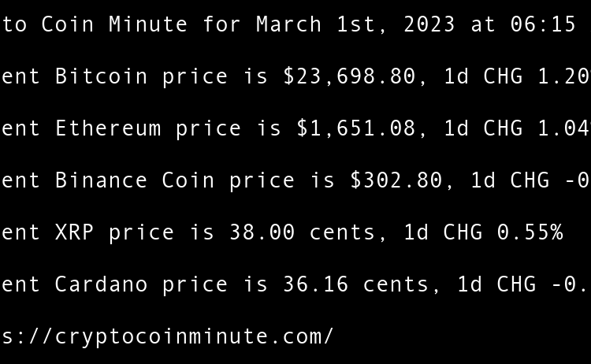Click the word "Cardano"

(x=101, y=284)
